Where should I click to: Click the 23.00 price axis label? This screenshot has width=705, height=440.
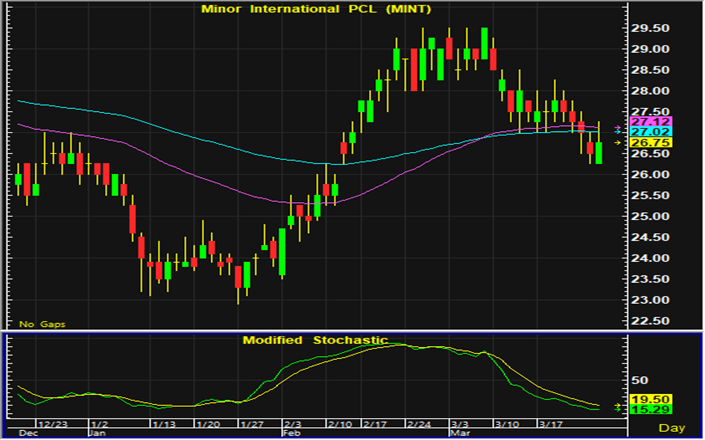click(x=650, y=300)
